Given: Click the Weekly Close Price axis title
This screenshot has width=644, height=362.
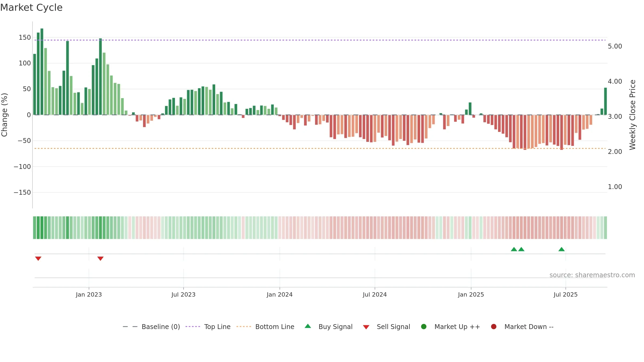Looking at the screenshot, I should click(632, 115).
